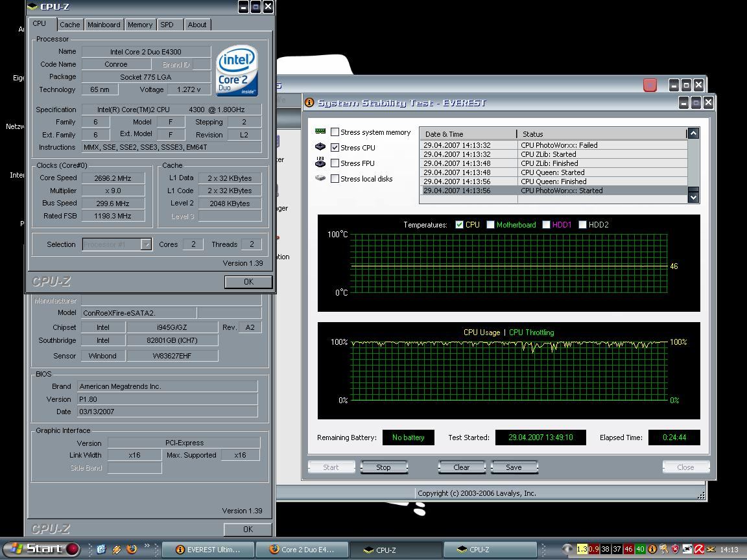The width and height of the screenshot is (747, 560).
Task: Toggle the CPU temperature graph checkbox
Action: coord(459,225)
